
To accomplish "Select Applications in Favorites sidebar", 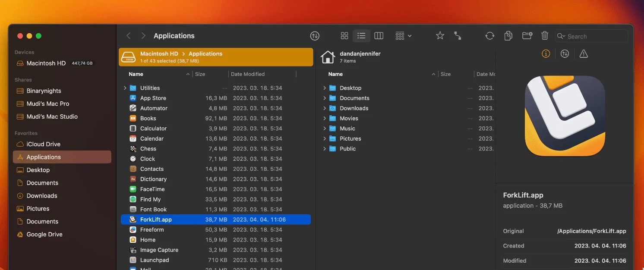I will [x=62, y=157].
